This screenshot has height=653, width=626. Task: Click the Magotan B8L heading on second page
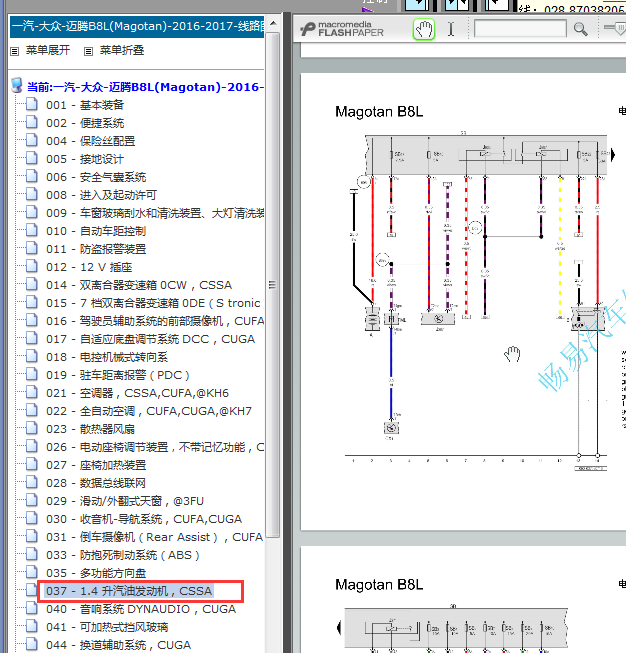tap(379, 585)
